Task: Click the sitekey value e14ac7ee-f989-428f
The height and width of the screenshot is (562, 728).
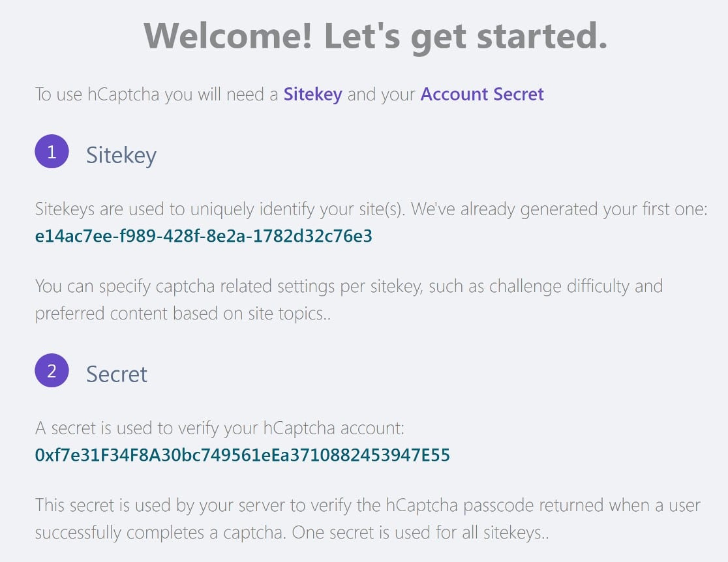Action: tap(204, 236)
